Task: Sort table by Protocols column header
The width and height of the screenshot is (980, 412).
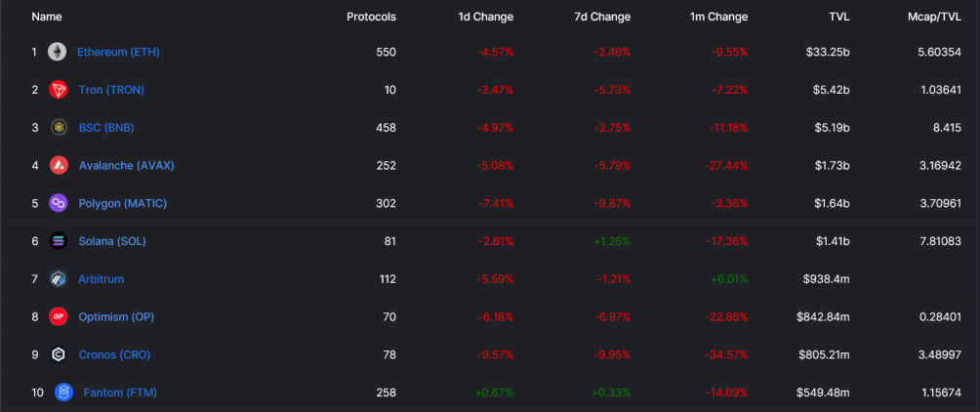Action: [x=371, y=17]
